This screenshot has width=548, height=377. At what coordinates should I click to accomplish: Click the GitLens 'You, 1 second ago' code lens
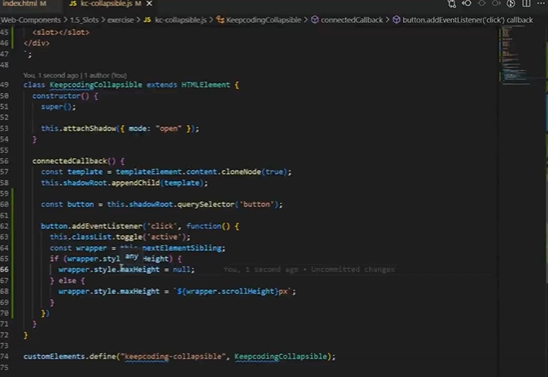point(51,75)
